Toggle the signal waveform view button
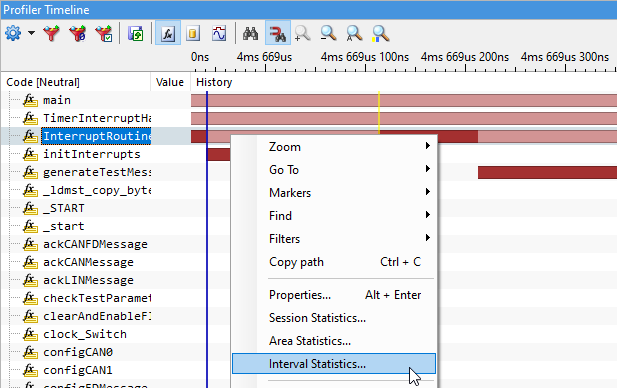This screenshot has height=388, width=617. pos(219,33)
